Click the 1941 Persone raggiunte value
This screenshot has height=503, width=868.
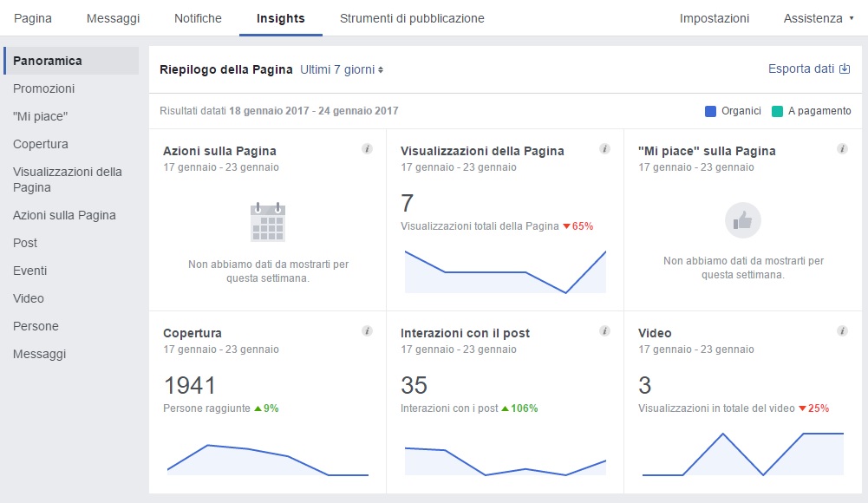189,386
